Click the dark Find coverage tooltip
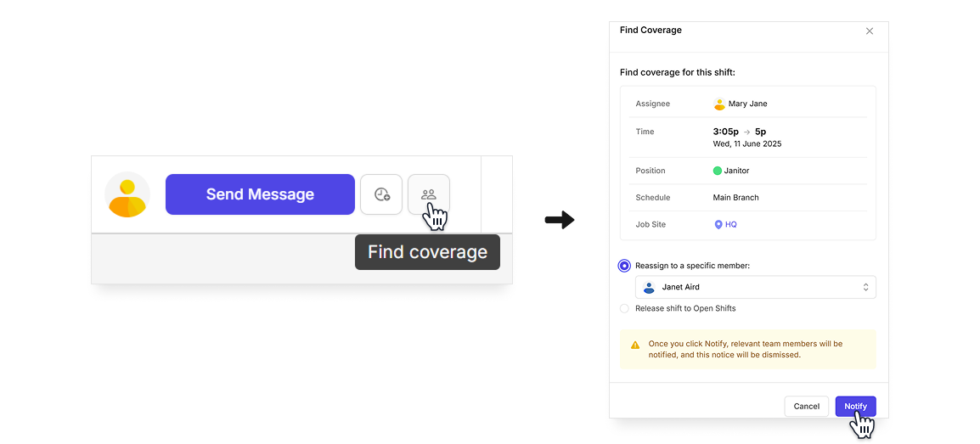The image size is (980, 444). pyautogui.click(x=427, y=252)
